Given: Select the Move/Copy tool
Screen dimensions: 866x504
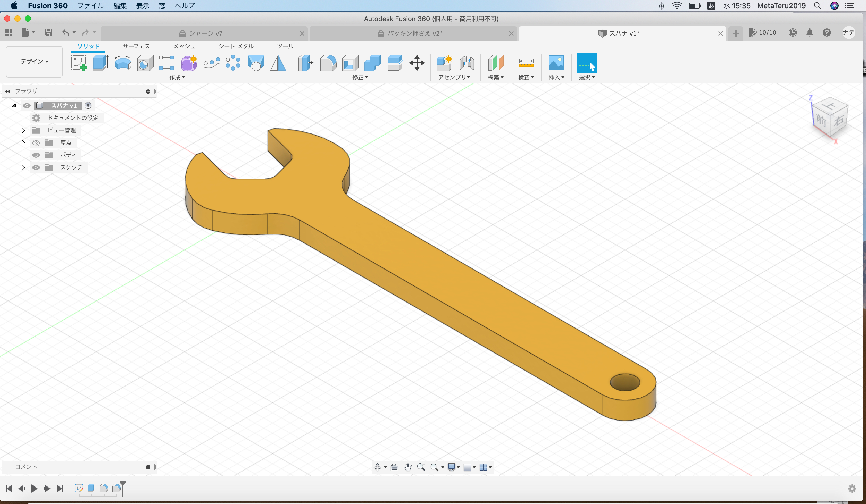Looking at the screenshot, I should tap(417, 63).
